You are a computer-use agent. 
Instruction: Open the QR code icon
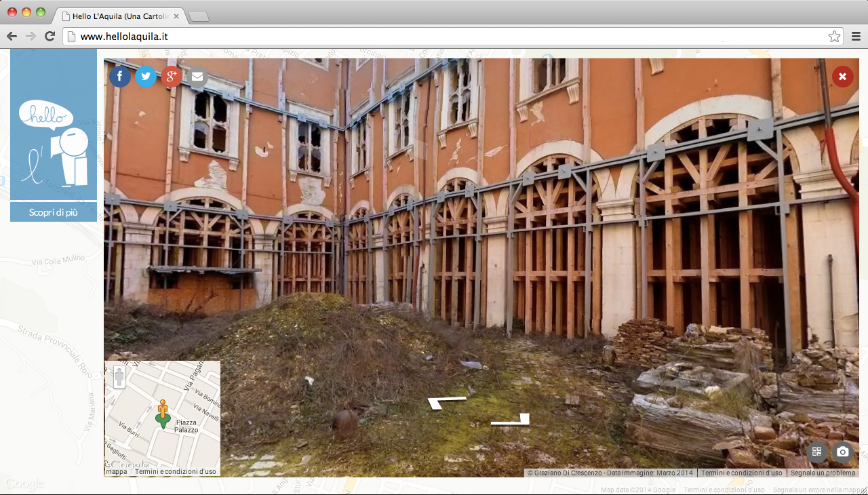pos(816,452)
